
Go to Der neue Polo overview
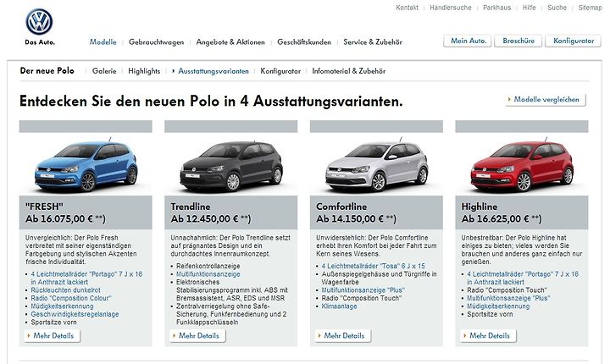(x=47, y=71)
